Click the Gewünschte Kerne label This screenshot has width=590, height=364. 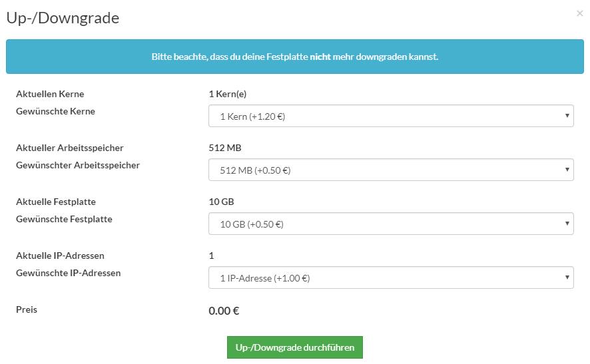[55, 111]
